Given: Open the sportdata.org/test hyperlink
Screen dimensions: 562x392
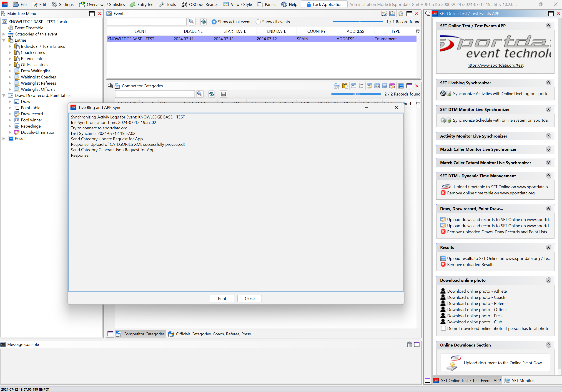Looking at the screenshot, I should pyautogui.click(x=495, y=65).
